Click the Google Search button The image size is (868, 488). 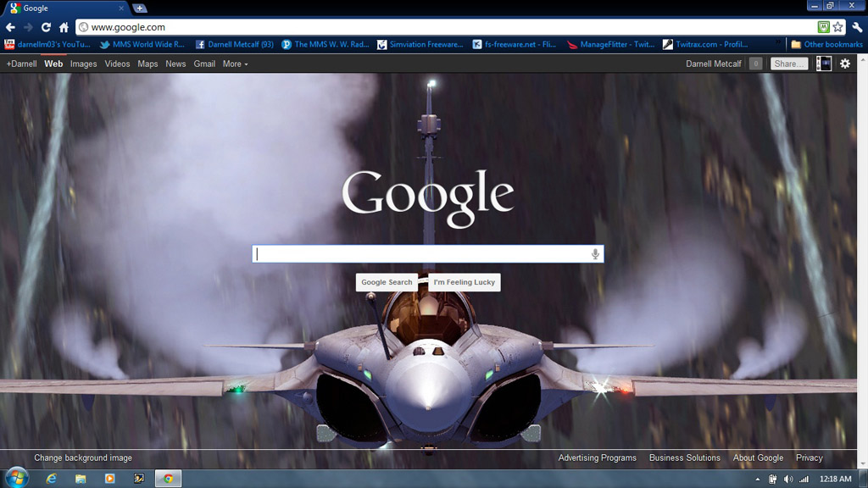tap(387, 282)
